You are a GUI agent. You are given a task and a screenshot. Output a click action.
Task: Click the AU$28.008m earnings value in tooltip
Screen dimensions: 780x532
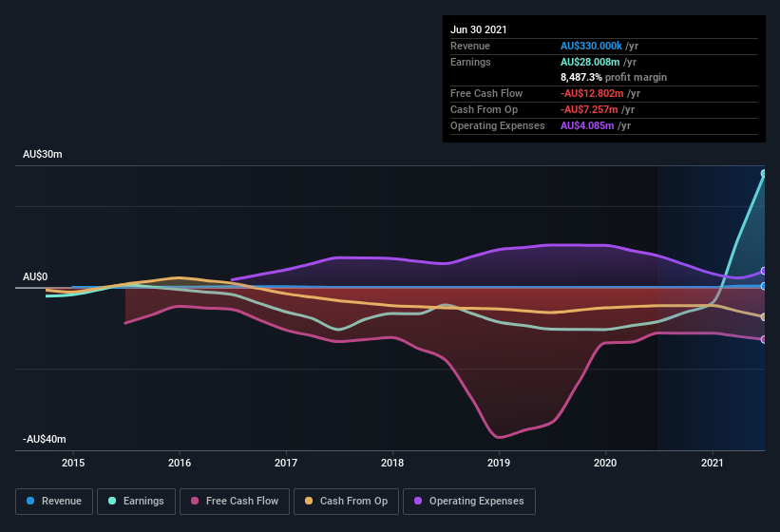pyautogui.click(x=590, y=62)
